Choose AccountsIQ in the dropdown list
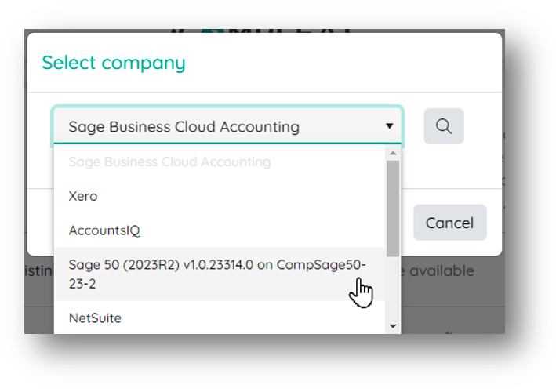Image resolution: width=556 pixels, height=392 pixels. pyautogui.click(x=219, y=230)
